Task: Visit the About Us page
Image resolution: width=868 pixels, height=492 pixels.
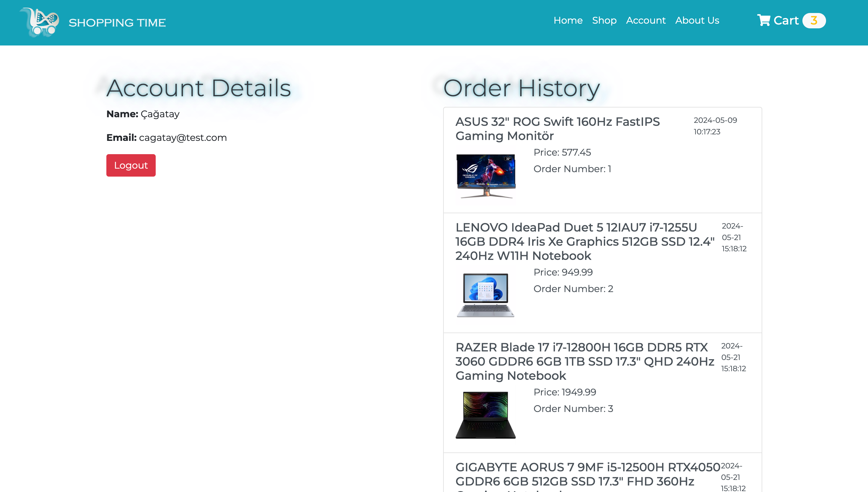Action: [697, 20]
